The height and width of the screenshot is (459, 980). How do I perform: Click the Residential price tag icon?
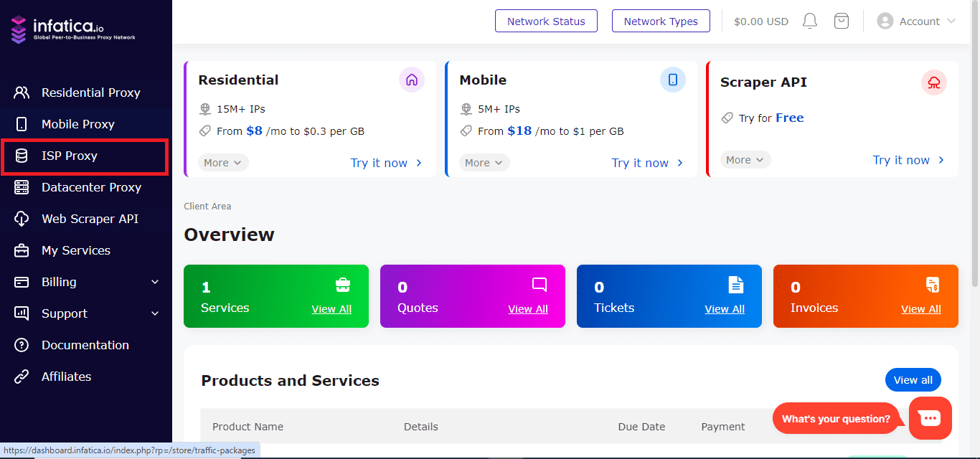pos(204,131)
